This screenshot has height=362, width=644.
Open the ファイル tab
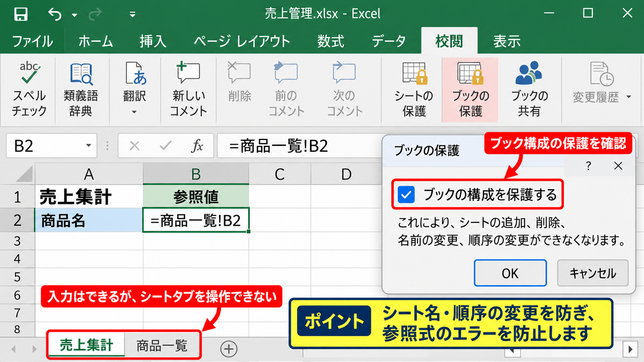32,41
